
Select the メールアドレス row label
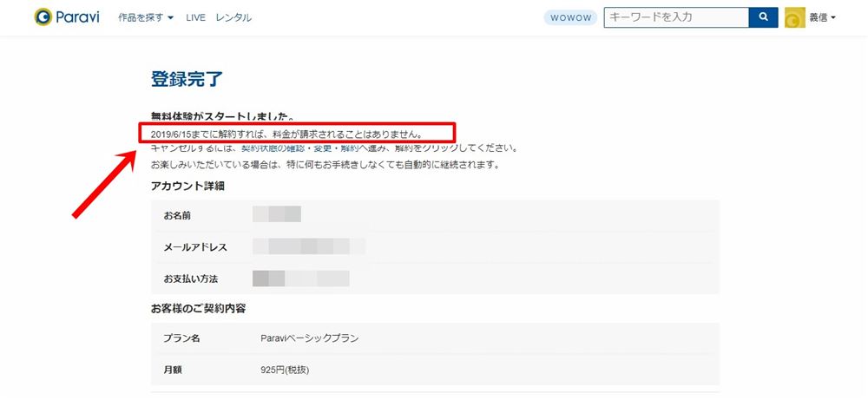point(195,247)
